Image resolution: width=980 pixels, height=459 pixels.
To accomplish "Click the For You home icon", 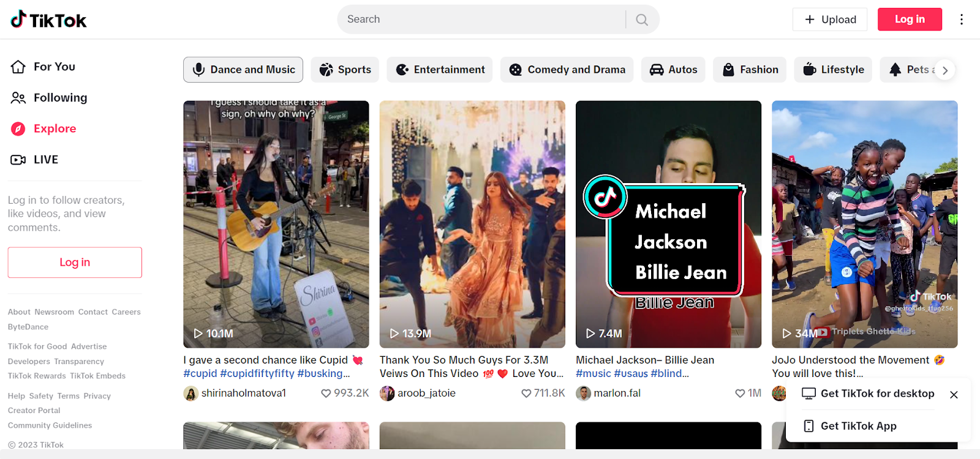I will point(18,67).
